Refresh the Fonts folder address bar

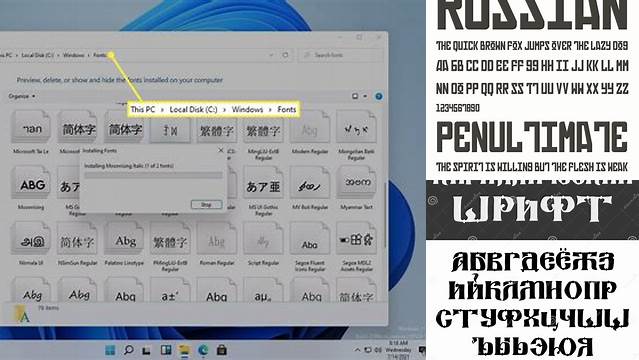pyautogui.click(x=285, y=55)
